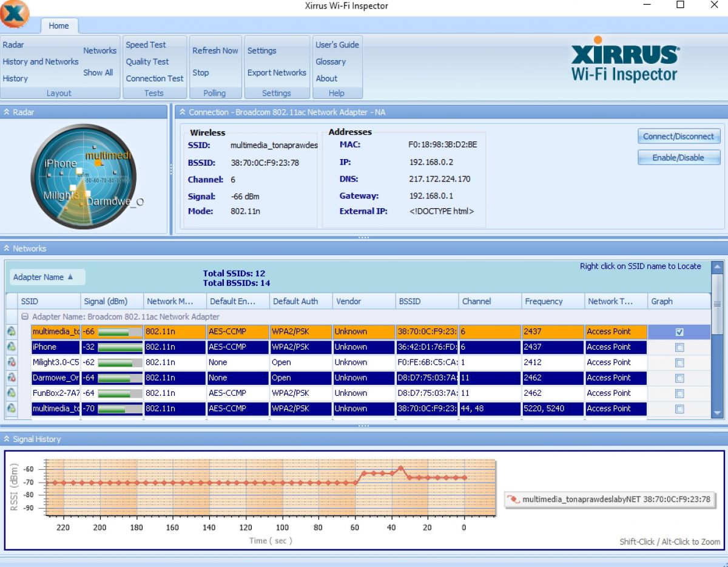728x567 pixels.
Task: Click Show All in the Layout group
Action: (x=98, y=73)
